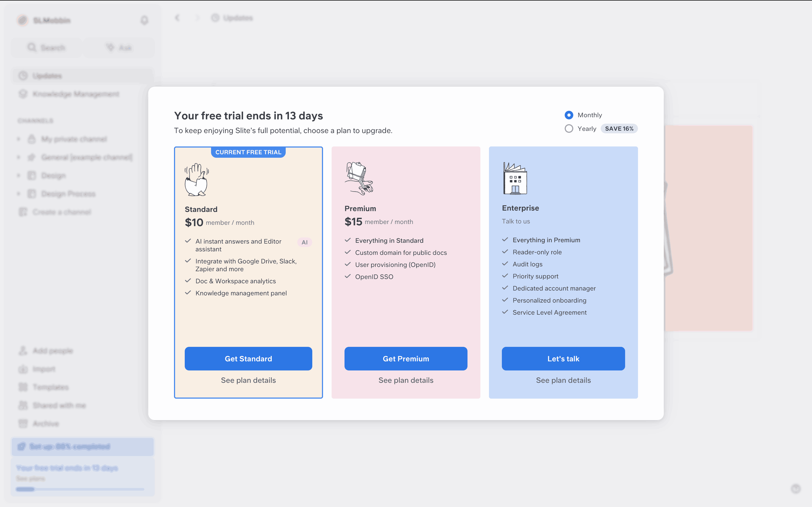The image size is (812, 507).
Task: Click the Premium plan clipboard illustration icon
Action: tap(359, 178)
